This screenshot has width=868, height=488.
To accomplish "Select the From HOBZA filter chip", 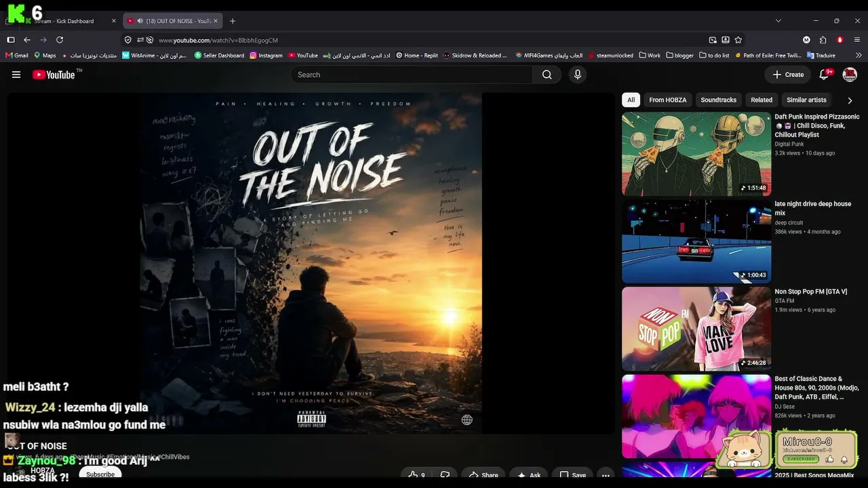I will [x=667, y=100].
